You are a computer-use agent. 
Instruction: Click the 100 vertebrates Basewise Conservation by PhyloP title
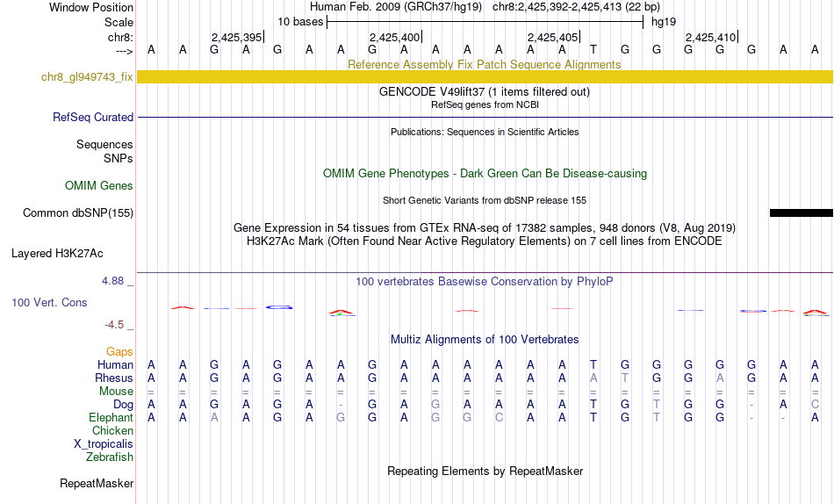tap(485, 282)
